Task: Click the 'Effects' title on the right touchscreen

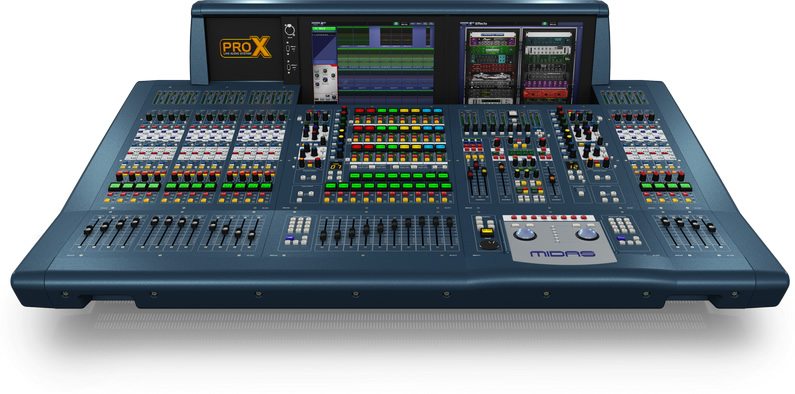Action: pyautogui.click(x=482, y=23)
